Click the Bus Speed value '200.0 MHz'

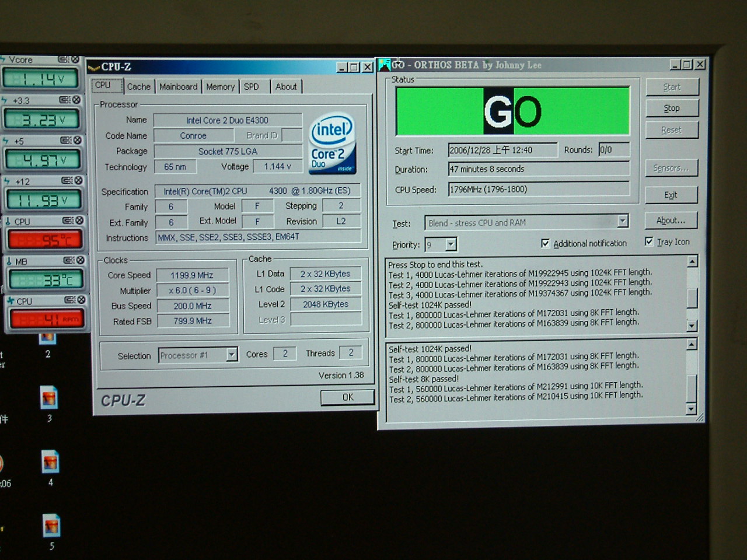192,306
